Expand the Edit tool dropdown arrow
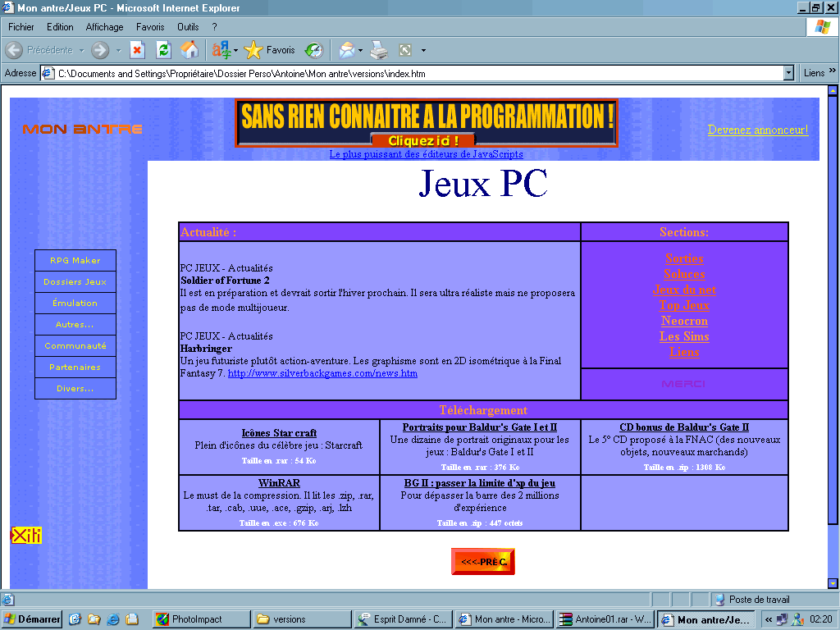 [424, 50]
